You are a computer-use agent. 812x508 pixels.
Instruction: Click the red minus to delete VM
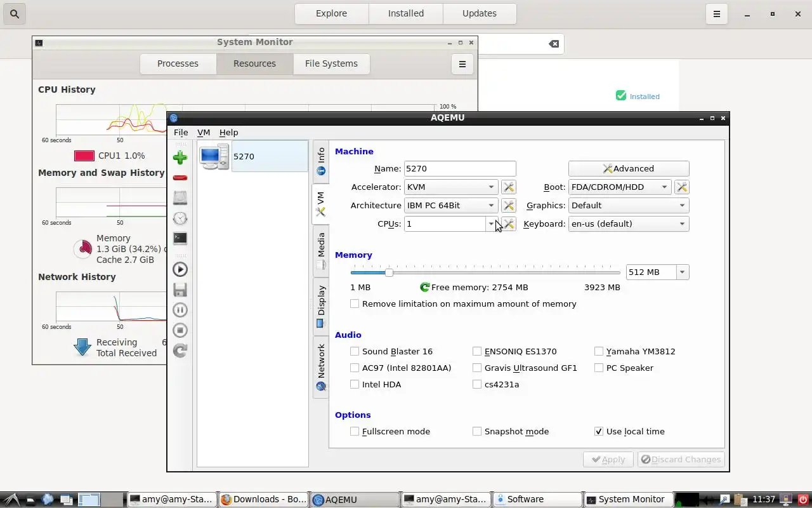coord(180,178)
